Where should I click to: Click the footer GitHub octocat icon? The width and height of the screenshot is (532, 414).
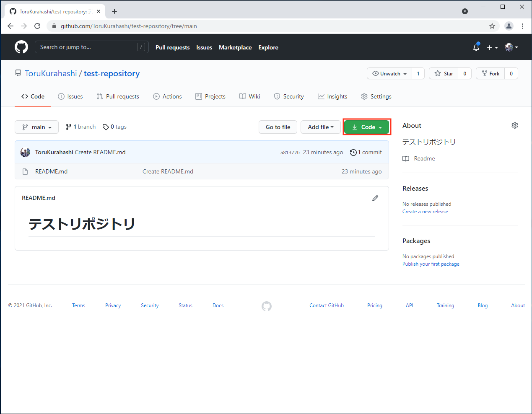point(267,306)
